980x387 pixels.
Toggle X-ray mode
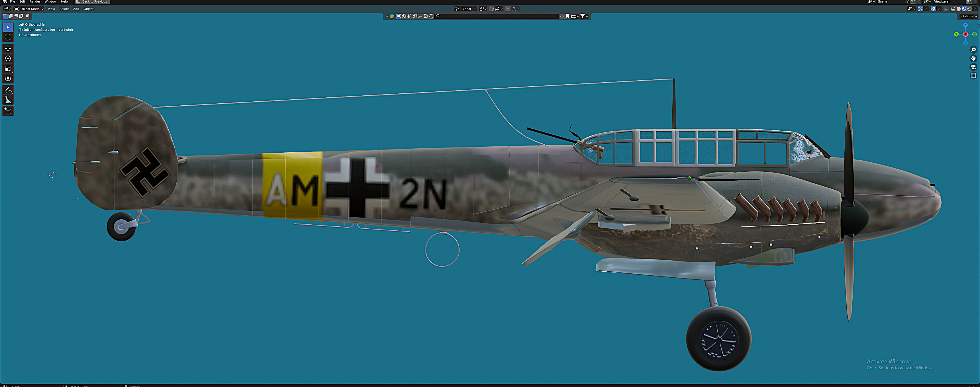[x=946, y=9]
